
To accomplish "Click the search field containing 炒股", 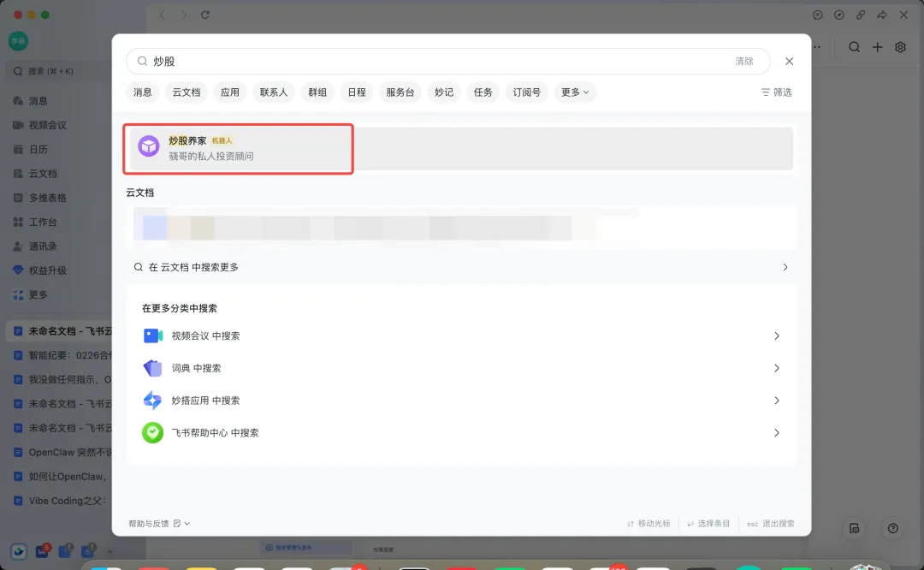I will (x=447, y=62).
